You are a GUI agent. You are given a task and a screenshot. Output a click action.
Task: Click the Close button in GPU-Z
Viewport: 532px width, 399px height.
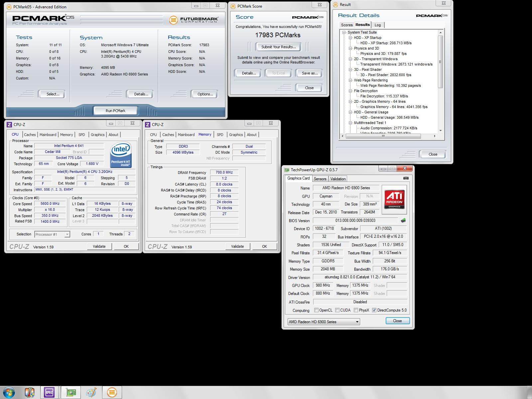[x=397, y=321]
